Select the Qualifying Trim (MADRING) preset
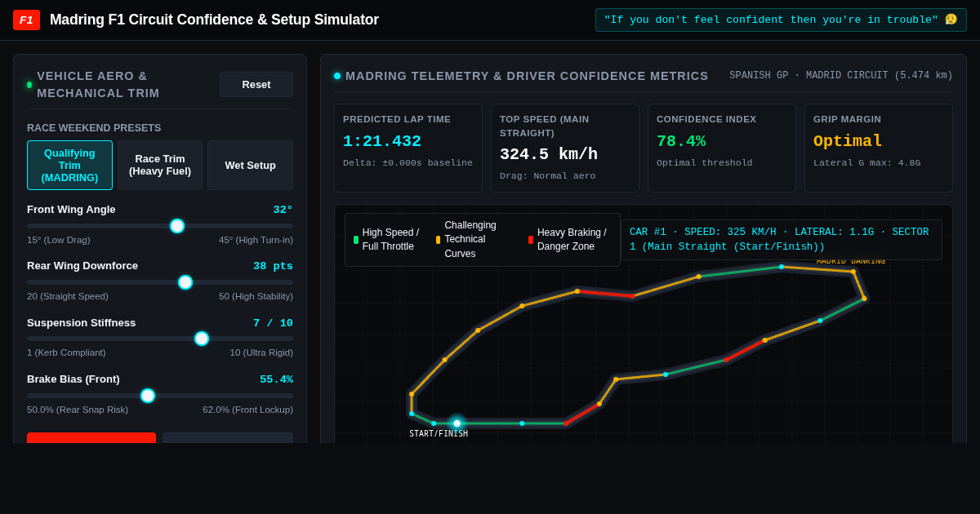Viewport: 980px width, 514px height. (x=69, y=166)
